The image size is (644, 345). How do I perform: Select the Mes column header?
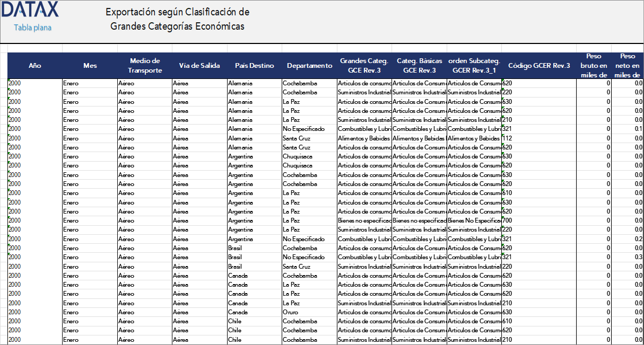pyautogui.click(x=90, y=66)
